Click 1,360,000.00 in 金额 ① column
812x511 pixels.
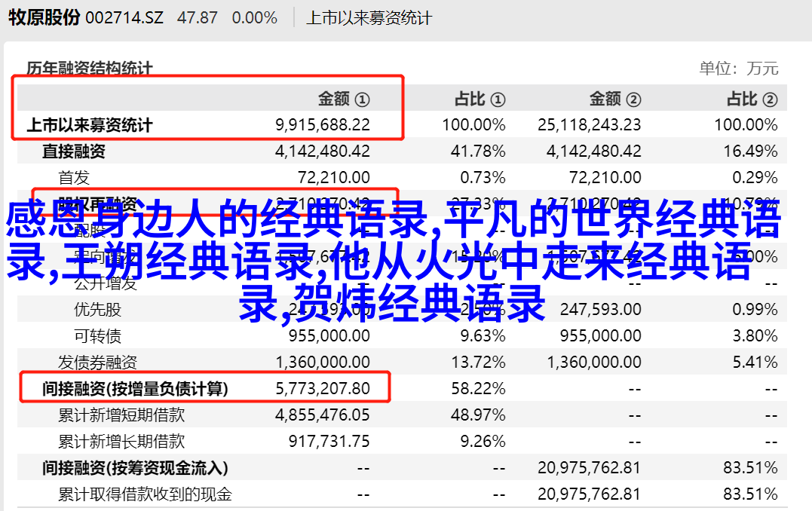(x=323, y=363)
